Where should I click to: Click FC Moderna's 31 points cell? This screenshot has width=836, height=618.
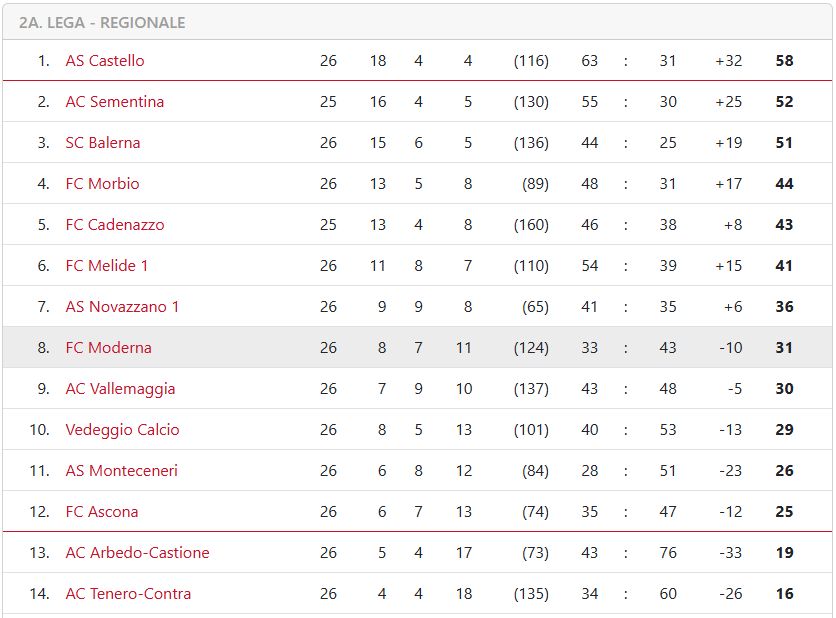(x=784, y=348)
